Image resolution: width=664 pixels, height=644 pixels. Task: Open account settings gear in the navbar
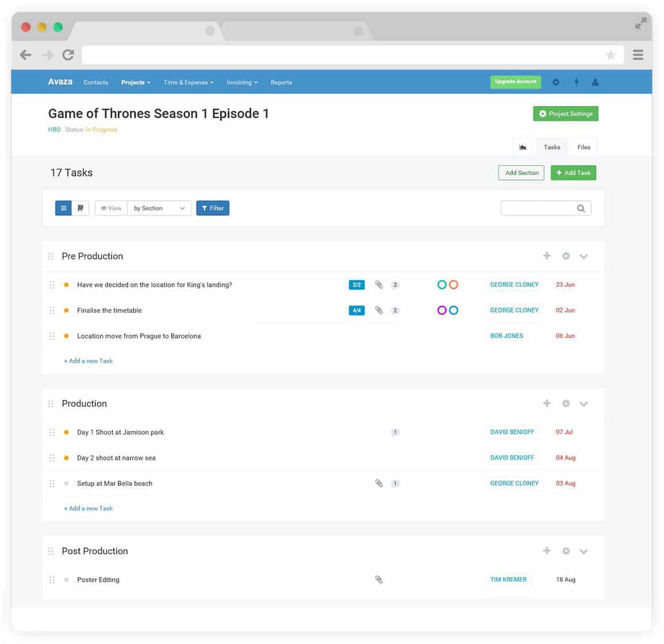point(556,82)
